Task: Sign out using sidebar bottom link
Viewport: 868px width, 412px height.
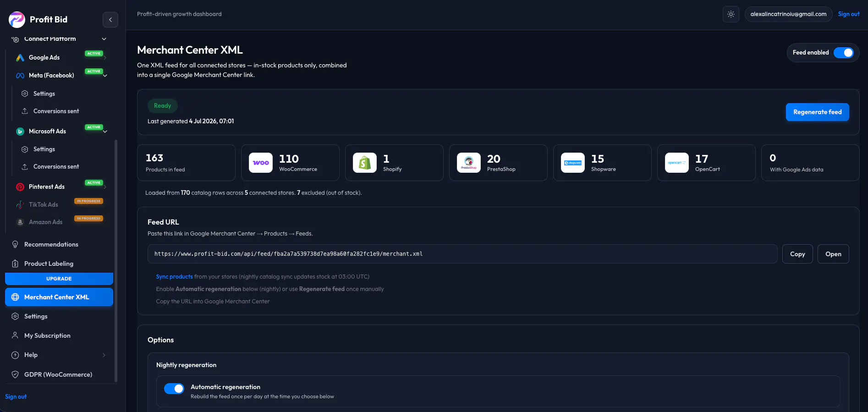Action: [16, 397]
